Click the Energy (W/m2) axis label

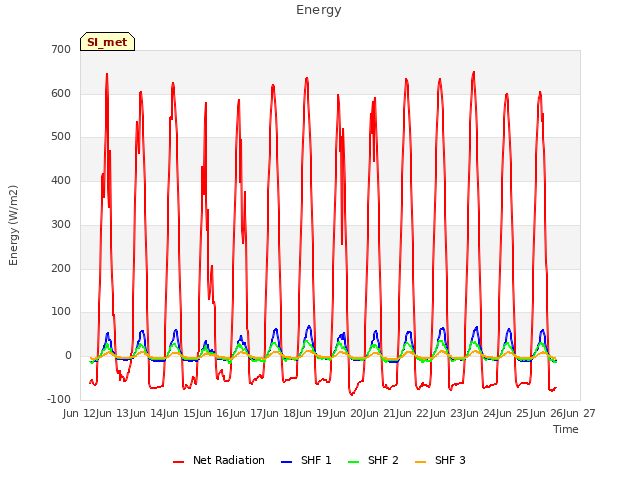tap(13, 225)
